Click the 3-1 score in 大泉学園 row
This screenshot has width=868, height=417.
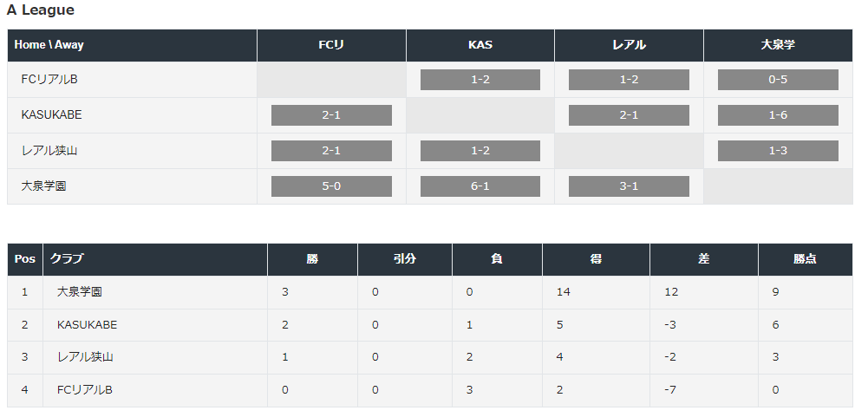(629, 186)
